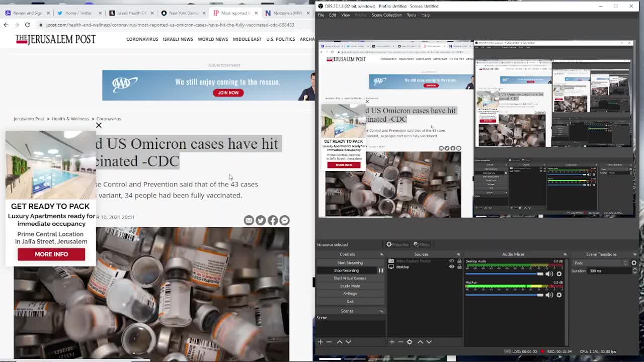Viewport: 644px width, 362px height.
Task: Open the Edit menu in OBS
Action: (x=333, y=15)
